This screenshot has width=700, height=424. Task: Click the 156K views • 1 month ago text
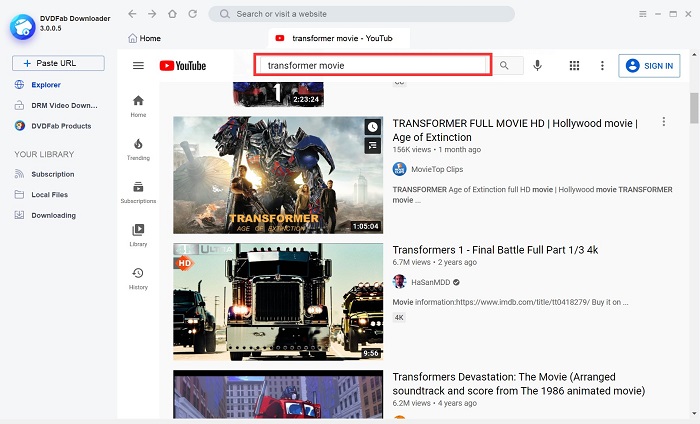[x=437, y=150]
